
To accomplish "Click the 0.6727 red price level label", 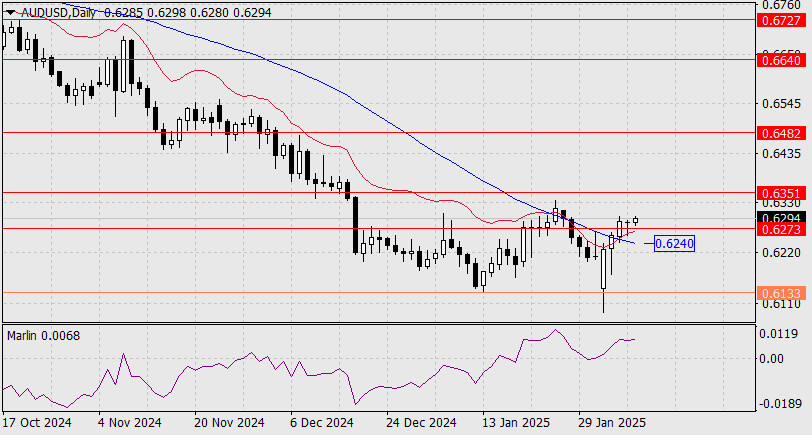I will click(781, 20).
